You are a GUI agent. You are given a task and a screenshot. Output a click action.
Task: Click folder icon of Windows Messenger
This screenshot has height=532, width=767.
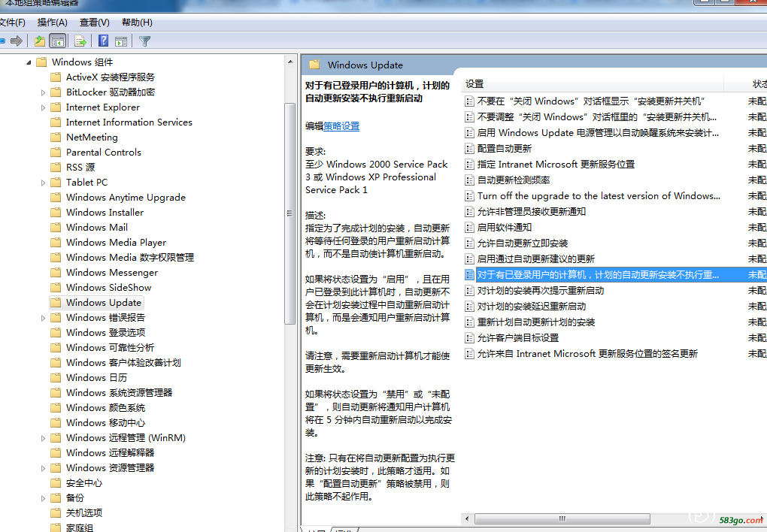point(56,272)
